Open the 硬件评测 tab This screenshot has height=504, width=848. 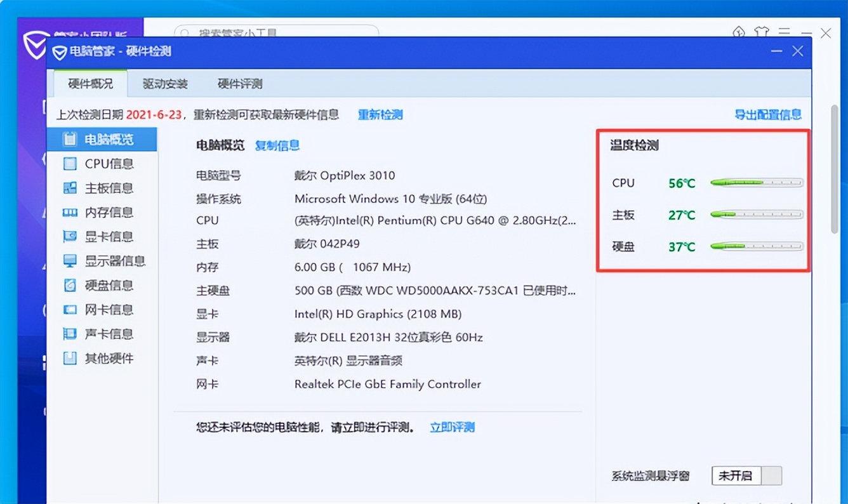point(241,83)
